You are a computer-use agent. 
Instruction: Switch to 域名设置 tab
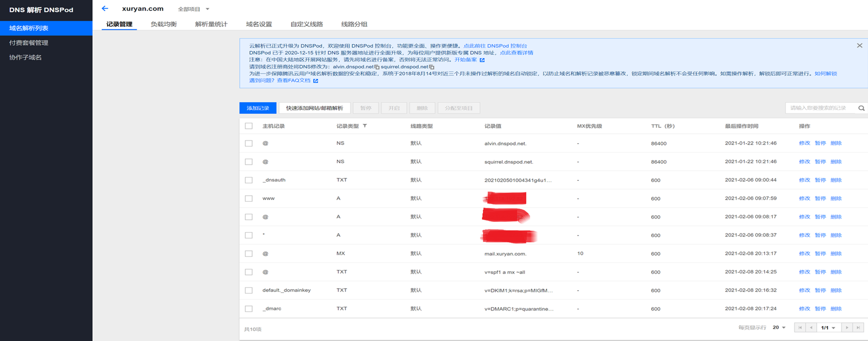pos(259,24)
